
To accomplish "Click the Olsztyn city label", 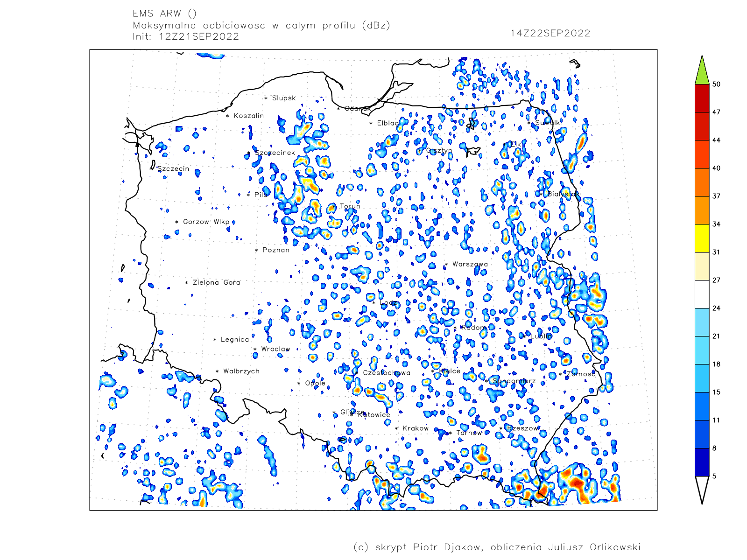I will [439, 150].
